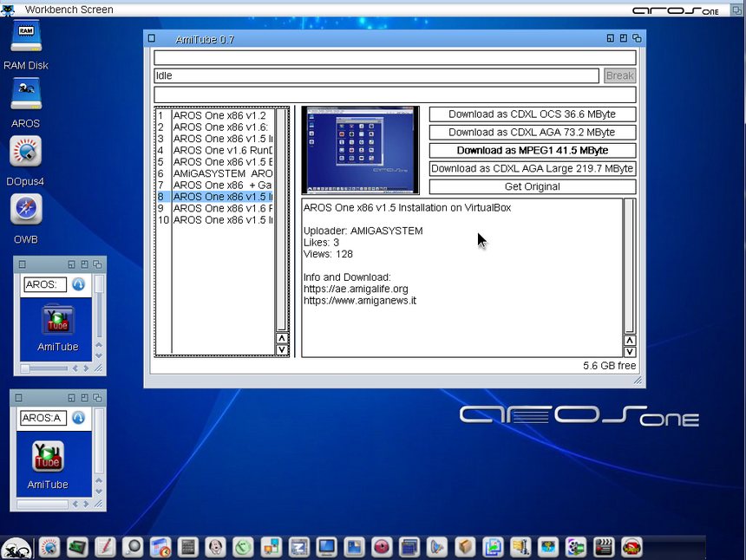Click the green clock icon in dock
This screenshot has height=560, width=746.
(243, 547)
